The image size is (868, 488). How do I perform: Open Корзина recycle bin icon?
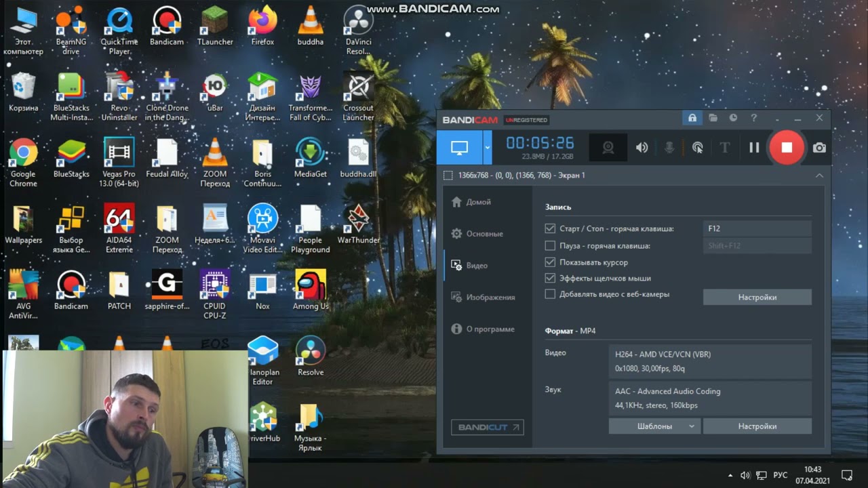(x=23, y=94)
